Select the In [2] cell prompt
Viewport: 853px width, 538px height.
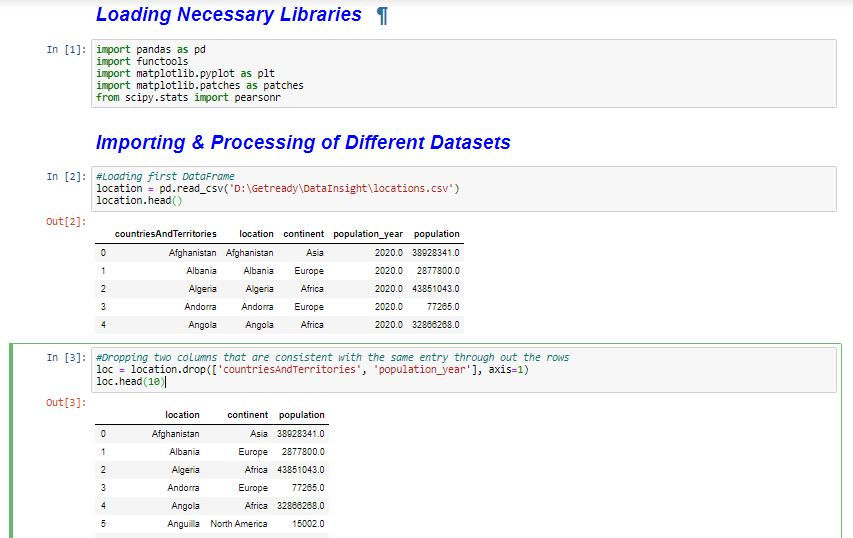coord(66,177)
